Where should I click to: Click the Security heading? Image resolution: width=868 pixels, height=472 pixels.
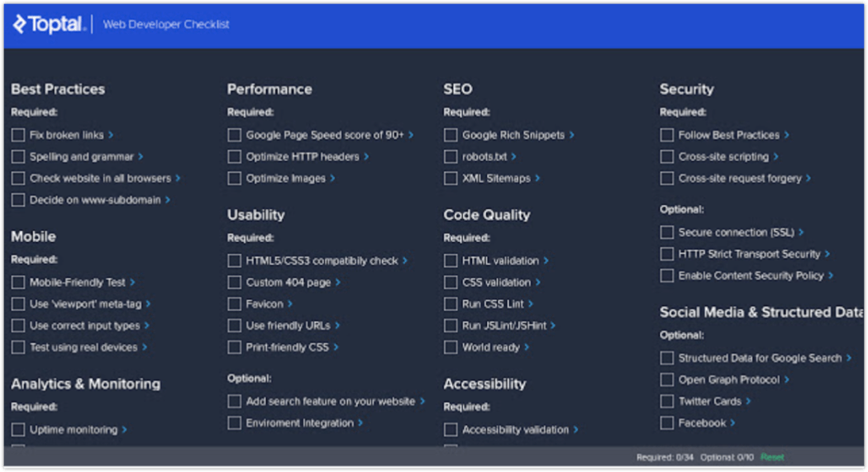pos(686,89)
